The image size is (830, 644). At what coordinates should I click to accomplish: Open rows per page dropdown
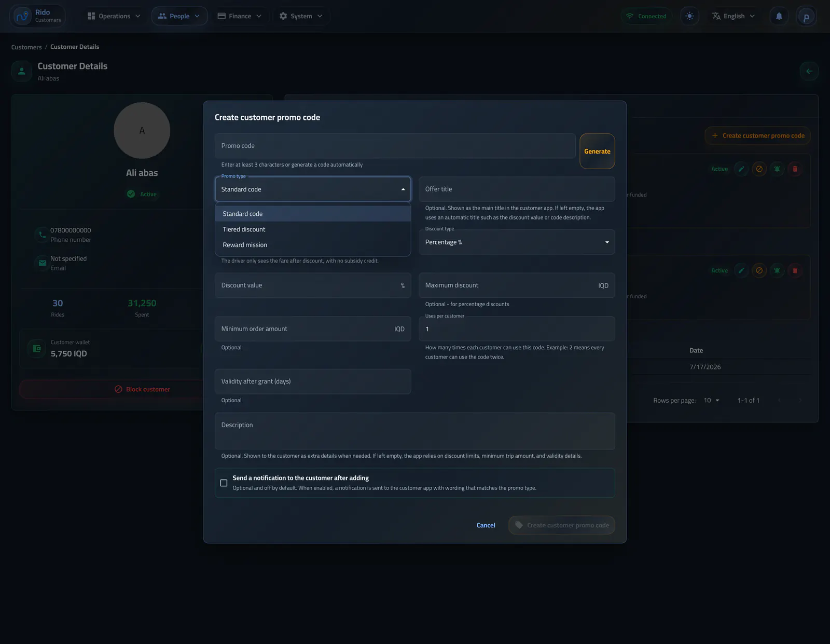(x=712, y=400)
